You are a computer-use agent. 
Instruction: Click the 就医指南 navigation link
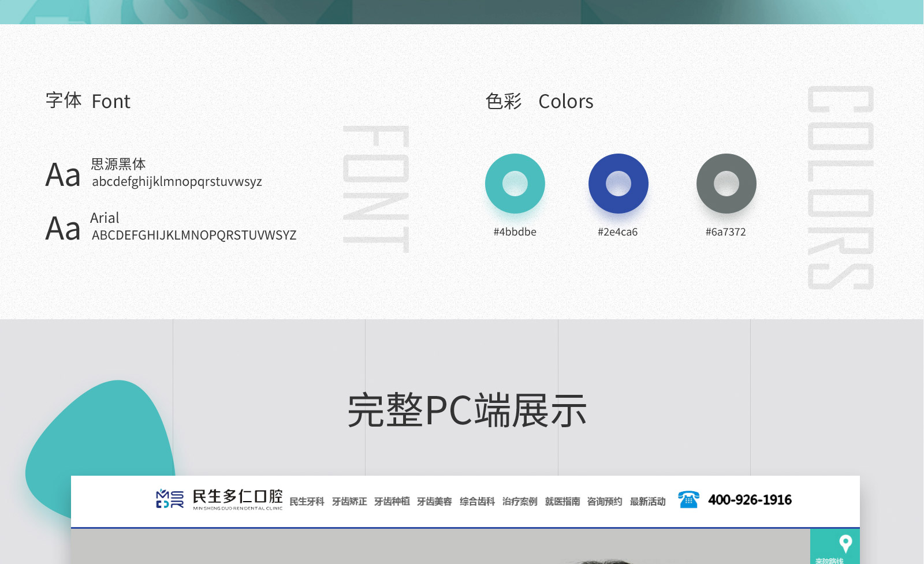tap(562, 501)
